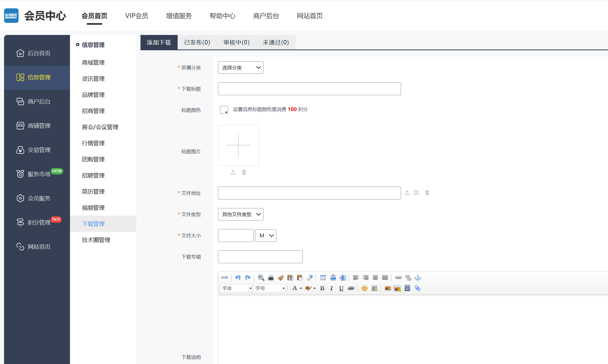Toggle underline formatting in editor
This screenshot has height=364, width=608.
(341, 288)
